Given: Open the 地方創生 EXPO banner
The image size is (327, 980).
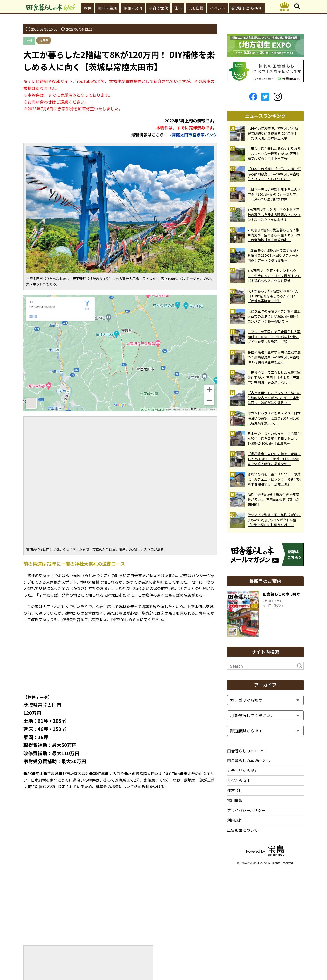Looking at the screenshot, I should (265, 46).
